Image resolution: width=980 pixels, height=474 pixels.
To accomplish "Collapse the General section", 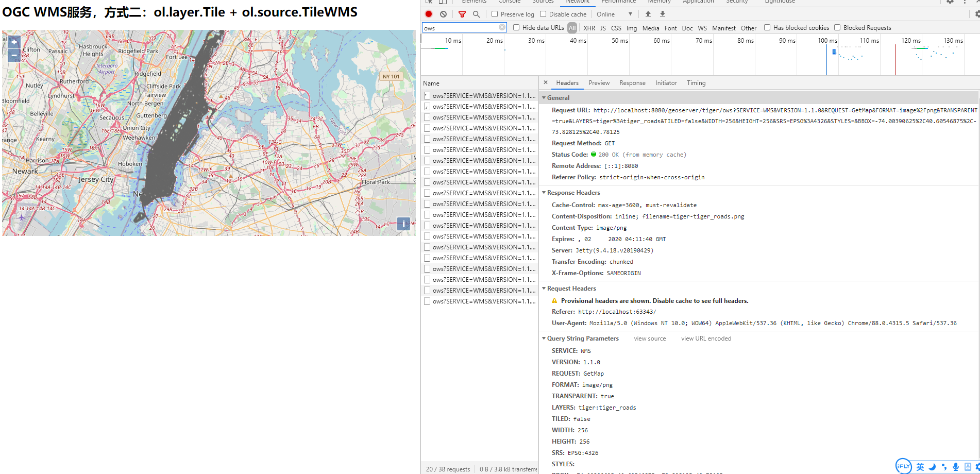I will pos(557,98).
